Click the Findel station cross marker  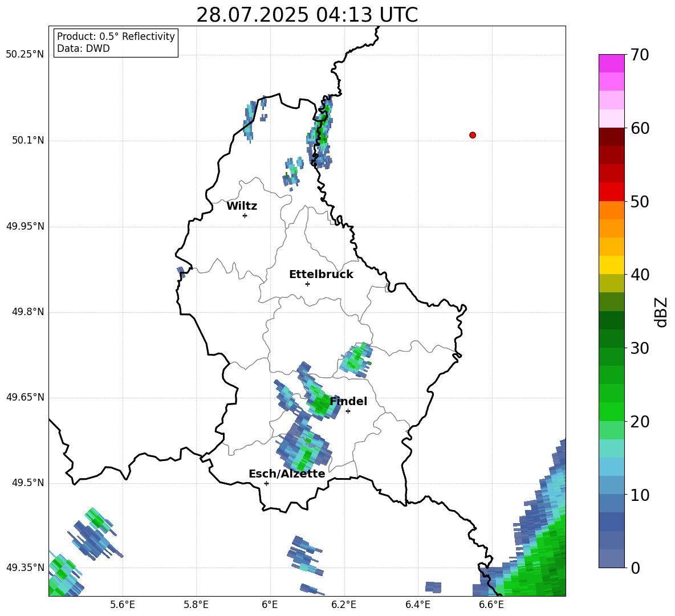(348, 411)
